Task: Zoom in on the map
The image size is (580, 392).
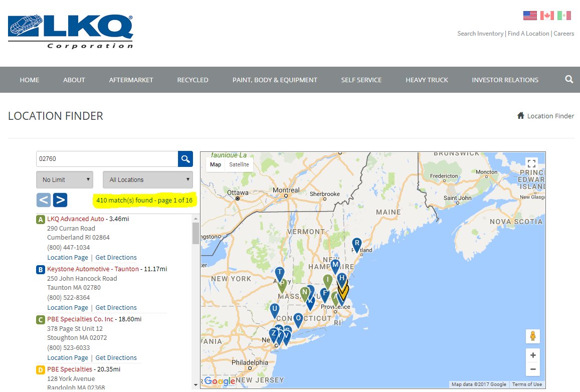Action: point(533,355)
